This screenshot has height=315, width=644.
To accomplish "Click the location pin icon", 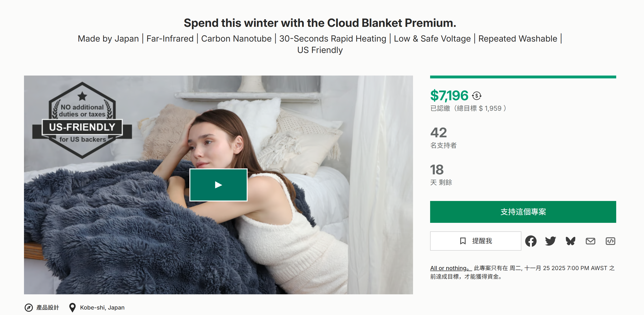I will [72, 307].
